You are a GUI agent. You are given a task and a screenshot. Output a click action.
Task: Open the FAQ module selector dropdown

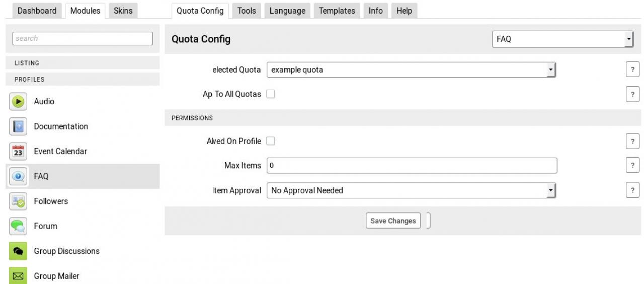562,39
